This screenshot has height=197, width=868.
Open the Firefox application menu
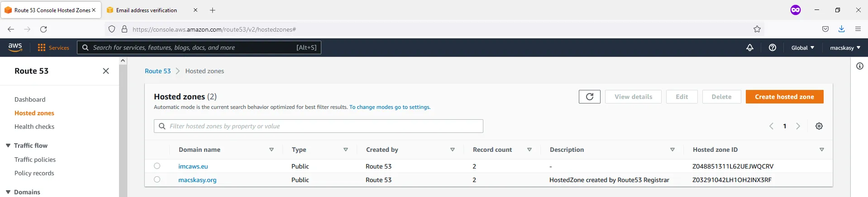click(x=858, y=29)
